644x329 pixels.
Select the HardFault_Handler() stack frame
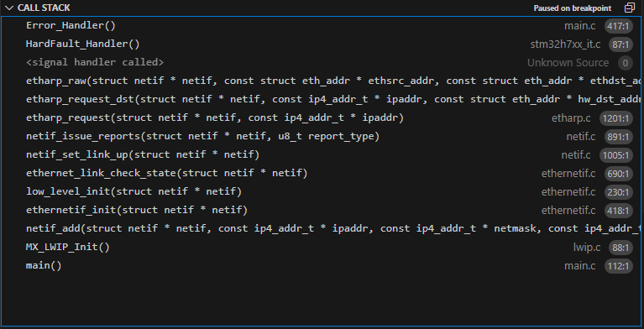point(322,44)
